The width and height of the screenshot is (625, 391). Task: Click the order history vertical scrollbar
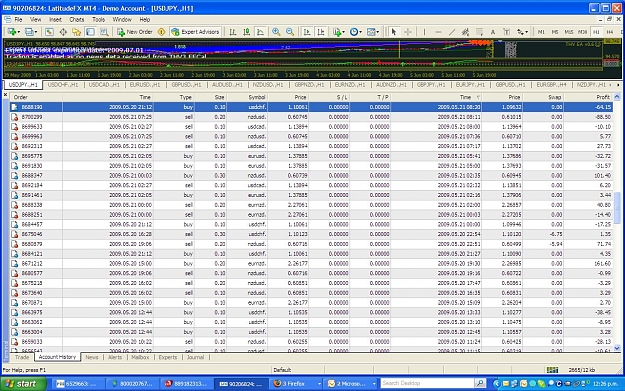pyautogui.click(x=617, y=222)
